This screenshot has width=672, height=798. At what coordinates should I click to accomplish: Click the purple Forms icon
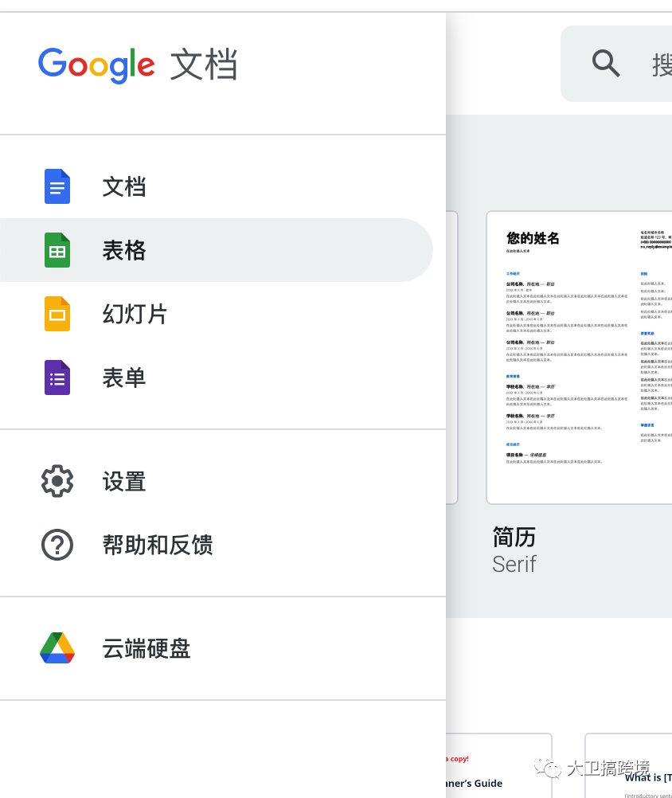[57, 377]
